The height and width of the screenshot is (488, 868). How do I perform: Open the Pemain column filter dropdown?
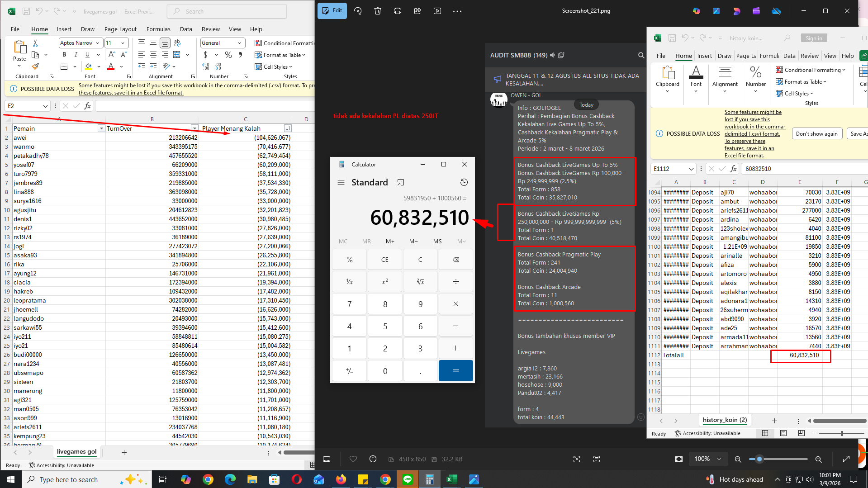[x=101, y=128]
